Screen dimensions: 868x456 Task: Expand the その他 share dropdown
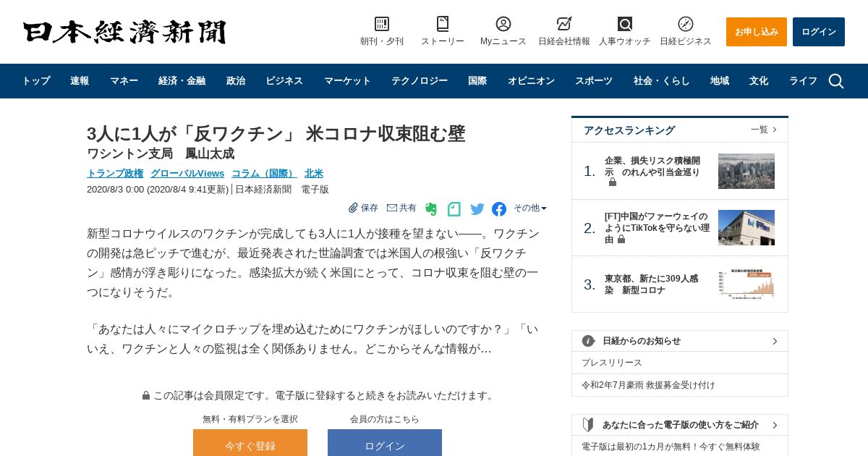pyautogui.click(x=530, y=208)
